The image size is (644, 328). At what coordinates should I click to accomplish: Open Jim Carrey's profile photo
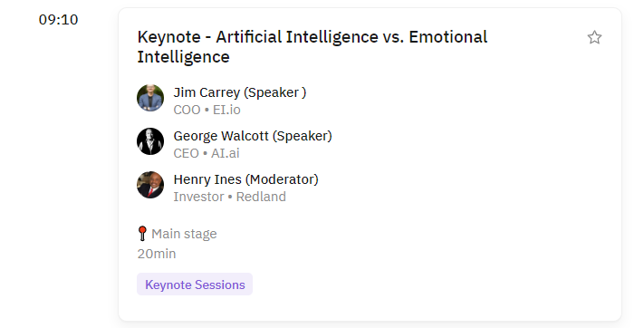[x=150, y=98]
